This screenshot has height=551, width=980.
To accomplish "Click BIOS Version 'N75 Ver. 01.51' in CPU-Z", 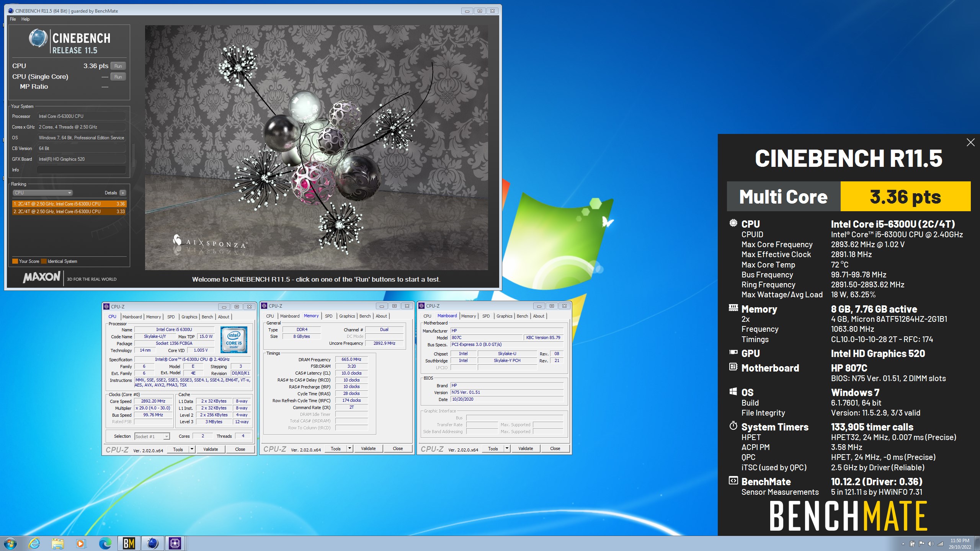I will point(507,392).
